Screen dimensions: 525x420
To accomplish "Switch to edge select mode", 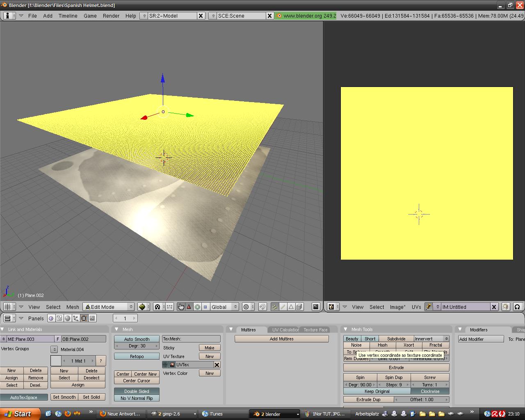I will point(283,307).
